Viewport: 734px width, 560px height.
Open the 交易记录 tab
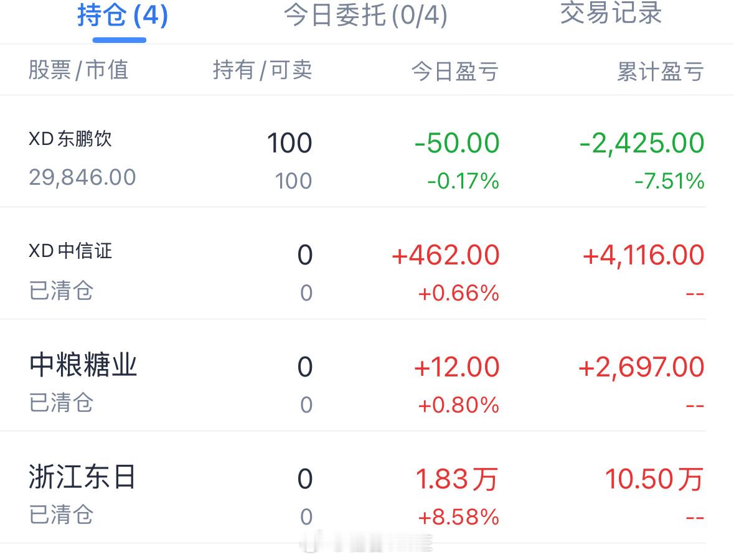[611, 12]
